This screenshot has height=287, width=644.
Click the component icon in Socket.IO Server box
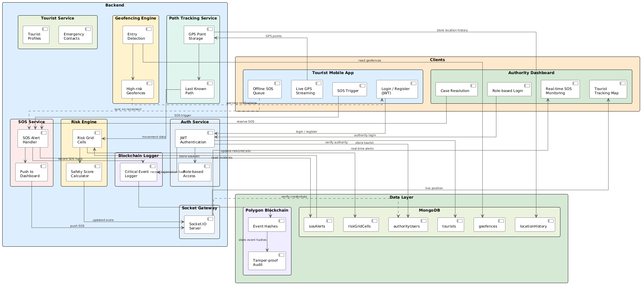(210, 219)
